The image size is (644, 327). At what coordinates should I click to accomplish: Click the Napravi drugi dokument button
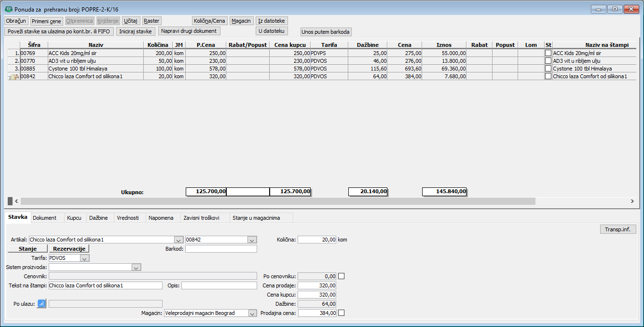point(189,31)
